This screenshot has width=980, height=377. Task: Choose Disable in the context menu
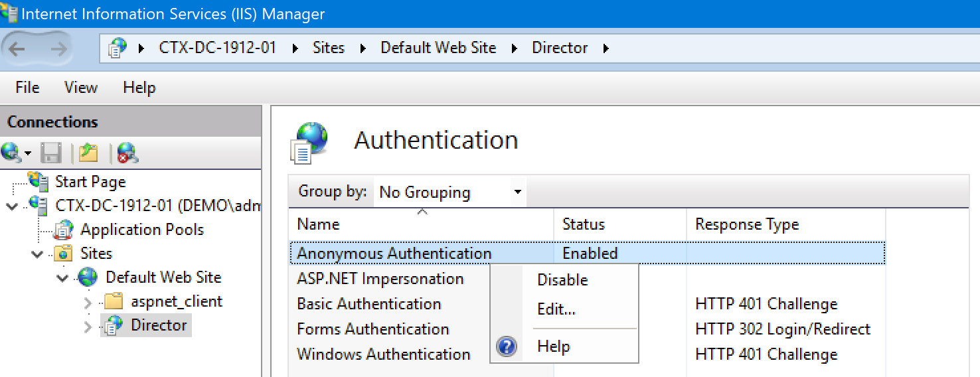click(x=563, y=280)
